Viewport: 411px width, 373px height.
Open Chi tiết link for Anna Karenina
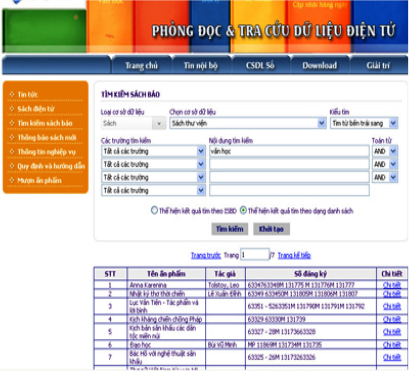pyautogui.click(x=392, y=285)
